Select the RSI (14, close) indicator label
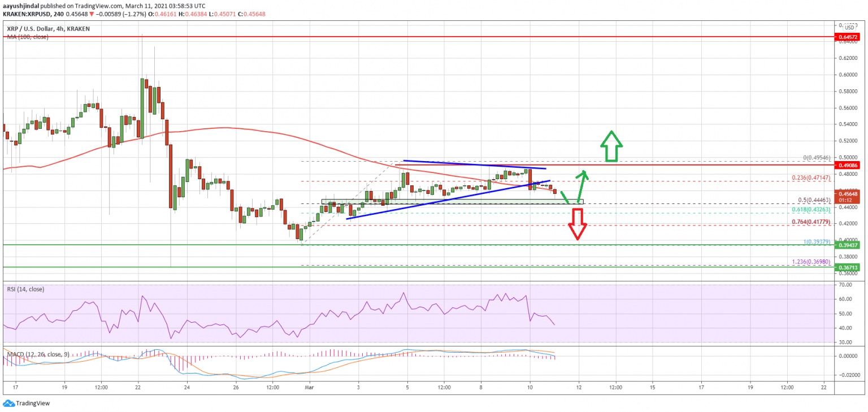Viewport: 868px width, 412px height. (x=26, y=289)
